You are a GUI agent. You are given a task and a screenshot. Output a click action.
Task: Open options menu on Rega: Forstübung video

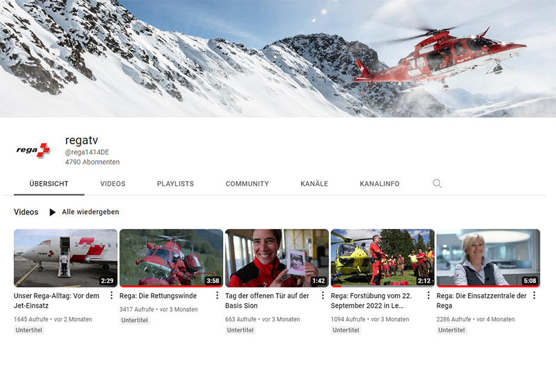tap(428, 297)
